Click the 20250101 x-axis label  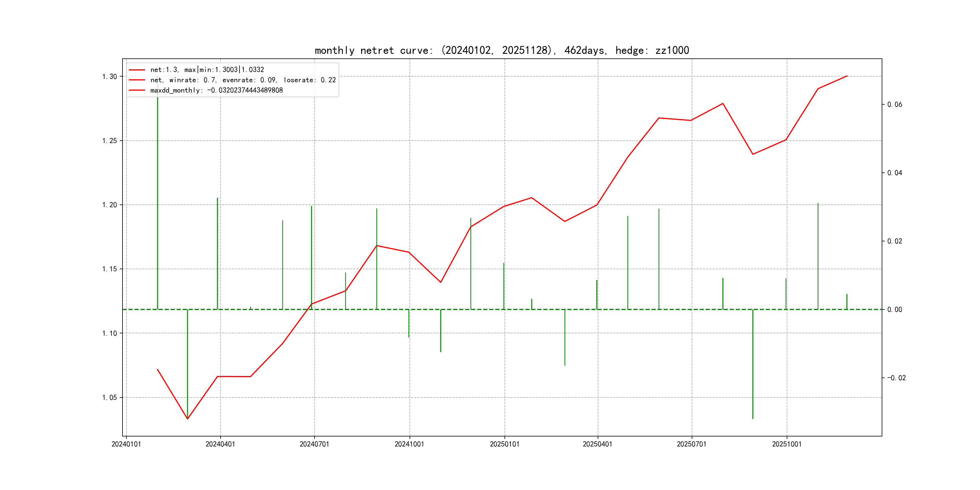click(x=505, y=444)
